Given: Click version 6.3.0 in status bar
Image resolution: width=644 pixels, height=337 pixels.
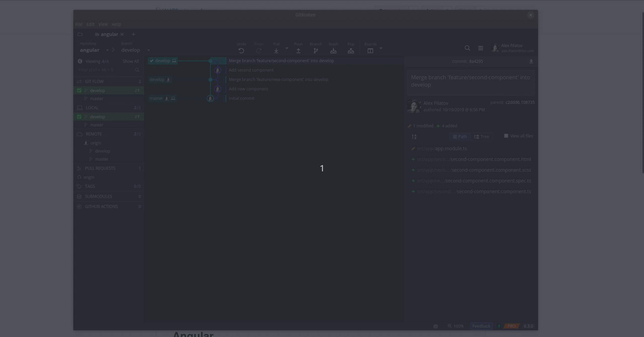Looking at the screenshot, I should (x=528, y=326).
